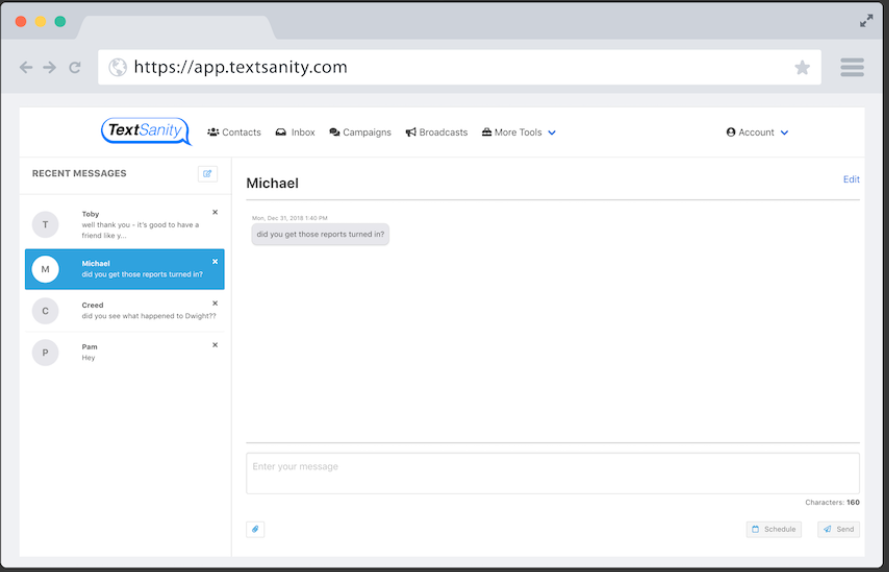Click Michael's M avatar circle

pyautogui.click(x=45, y=269)
